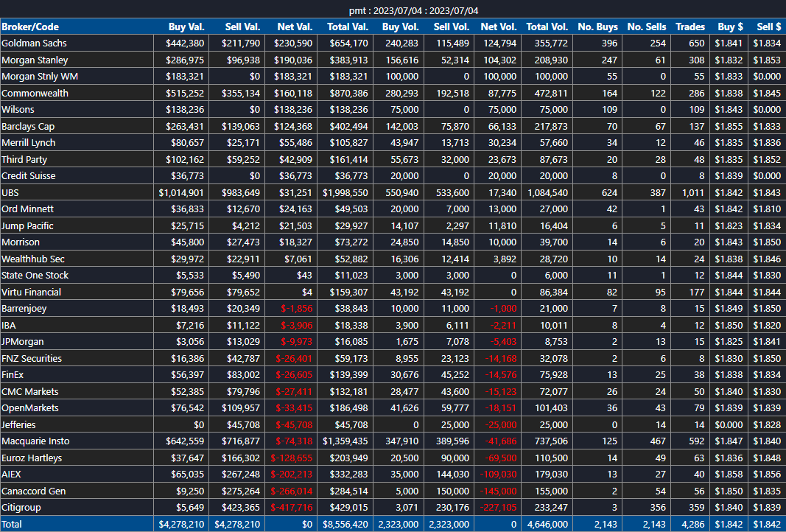This screenshot has height=532, width=786.
Task: Select the Morrison broker name
Action: [x=21, y=242]
